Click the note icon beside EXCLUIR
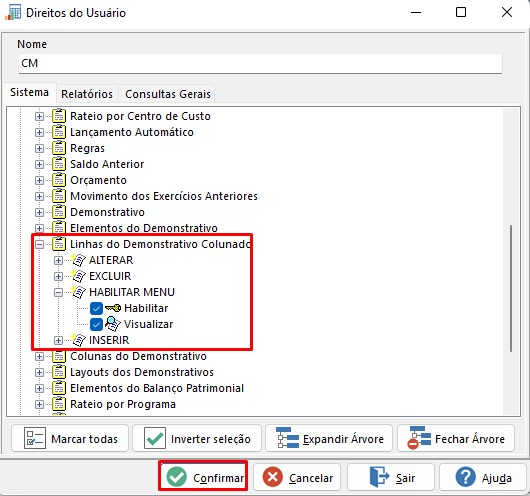 78,276
